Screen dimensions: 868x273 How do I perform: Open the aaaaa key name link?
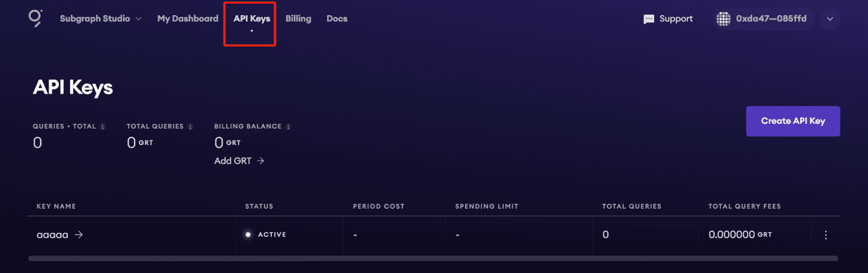(52, 235)
